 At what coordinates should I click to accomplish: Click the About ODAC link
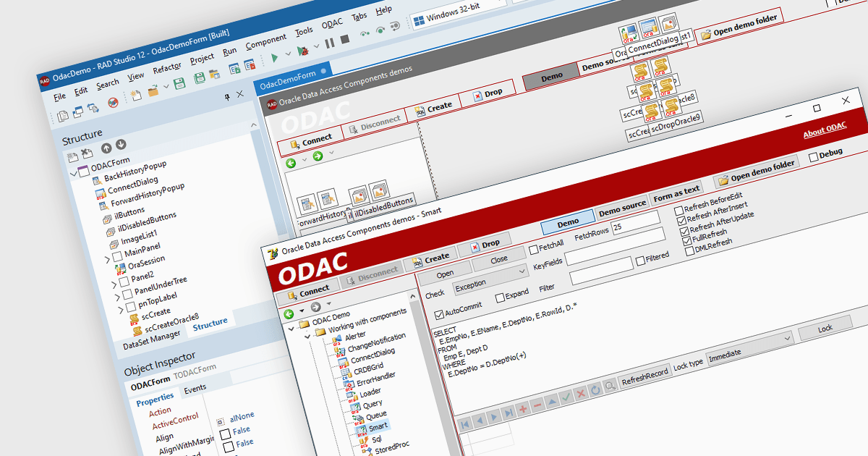click(825, 131)
